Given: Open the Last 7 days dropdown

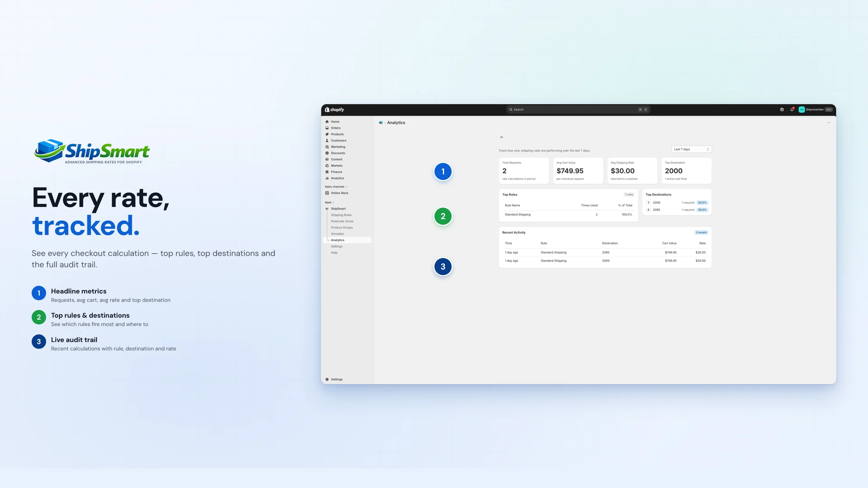Looking at the screenshot, I should [691, 150].
